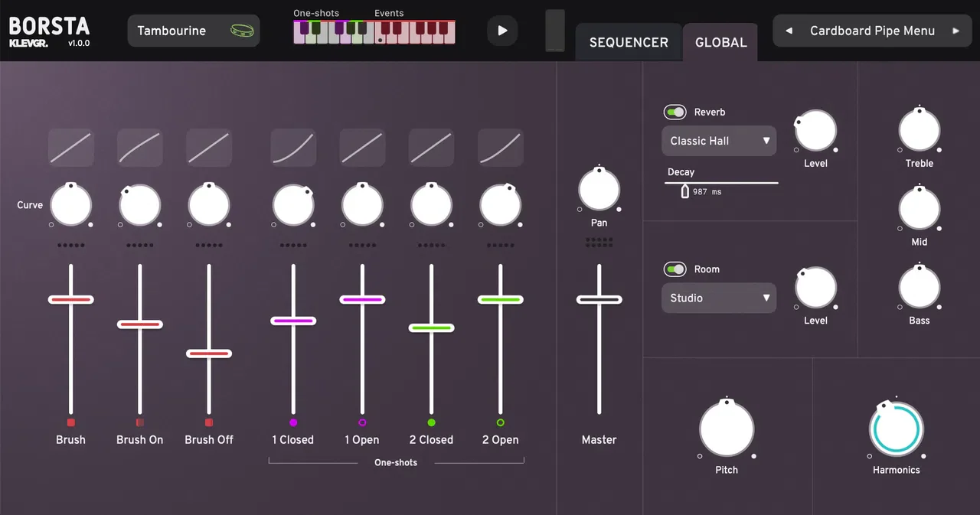
Task: Click the Brush volume fader handle
Action: point(71,299)
